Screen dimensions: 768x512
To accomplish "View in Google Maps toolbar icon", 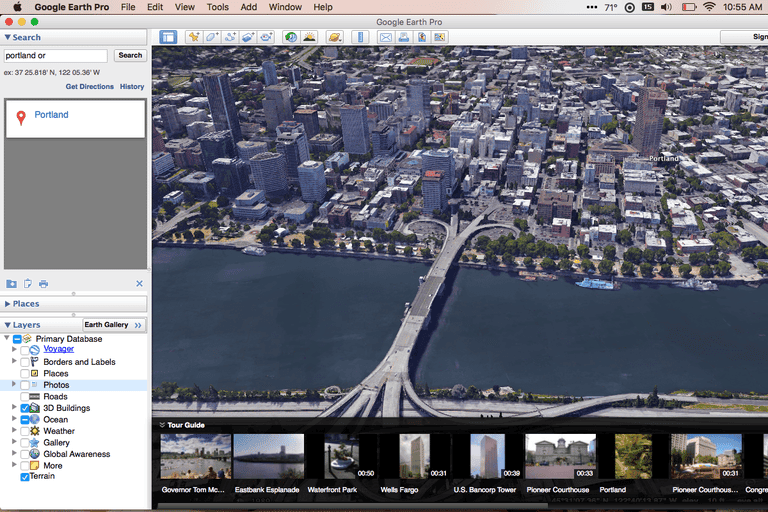I will 440,37.
